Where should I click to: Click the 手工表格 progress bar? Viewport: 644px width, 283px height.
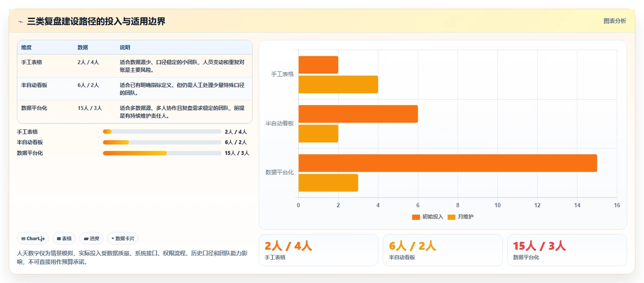click(x=162, y=132)
